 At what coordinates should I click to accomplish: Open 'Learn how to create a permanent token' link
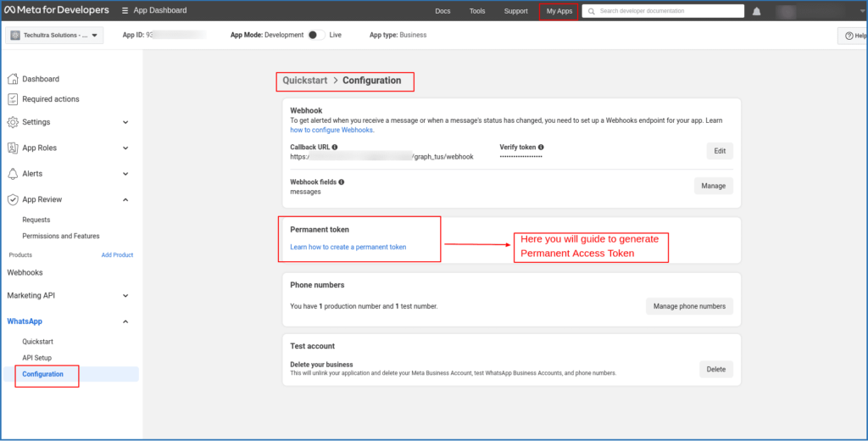(x=348, y=247)
